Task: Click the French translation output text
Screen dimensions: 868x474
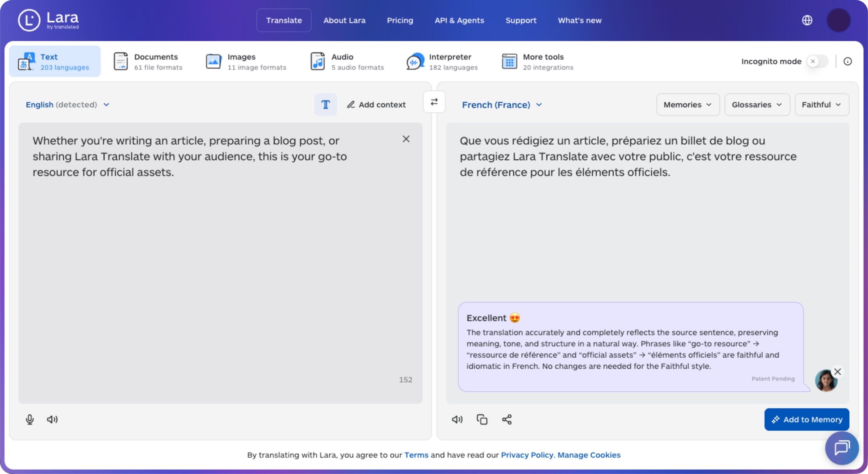Action: click(x=628, y=157)
